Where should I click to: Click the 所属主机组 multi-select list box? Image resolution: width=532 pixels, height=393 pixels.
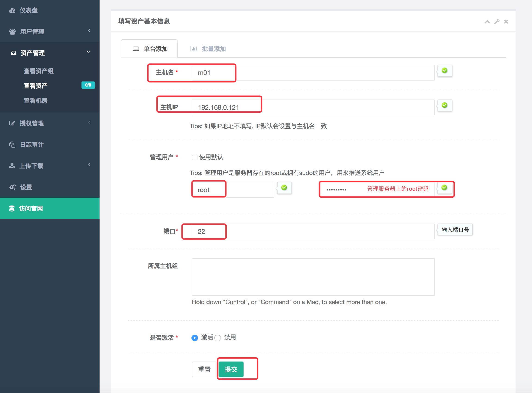(x=313, y=277)
